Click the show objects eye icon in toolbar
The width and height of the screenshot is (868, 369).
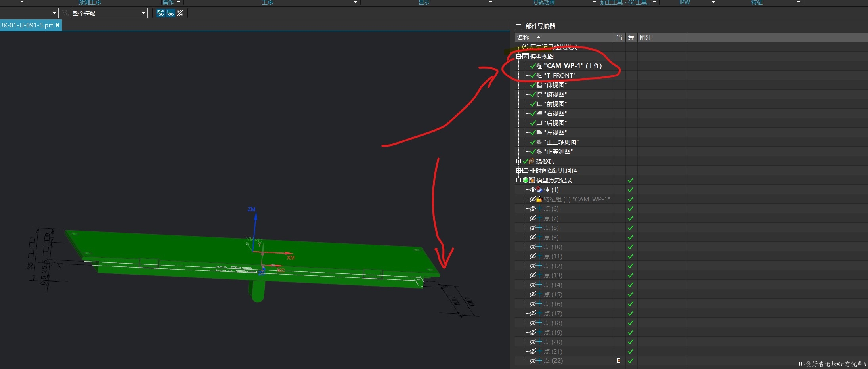171,13
